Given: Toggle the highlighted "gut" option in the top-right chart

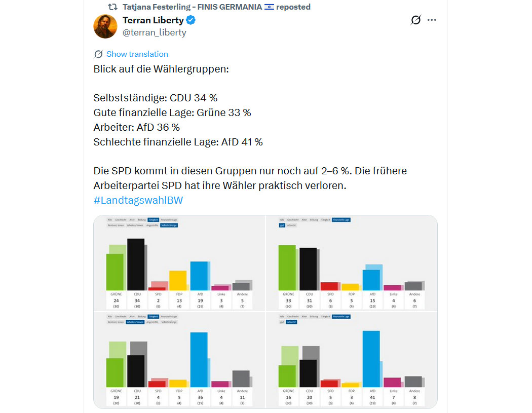Looking at the screenshot, I should coord(282,225).
